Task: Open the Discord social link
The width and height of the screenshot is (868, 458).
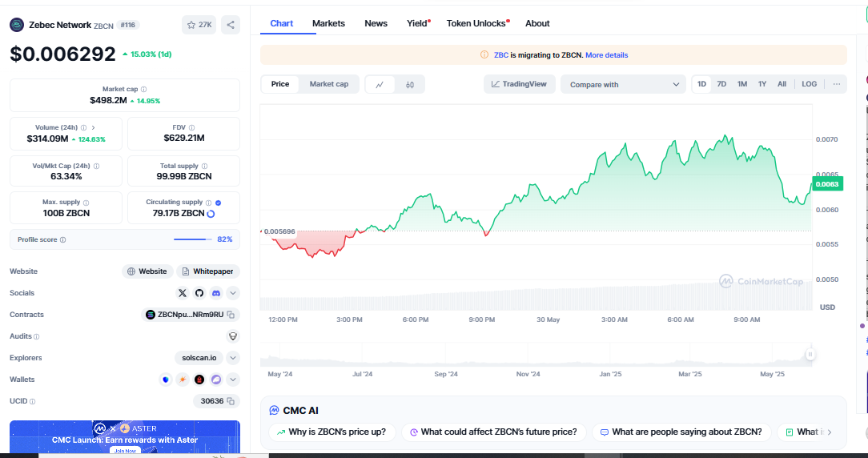Action: 216,293
